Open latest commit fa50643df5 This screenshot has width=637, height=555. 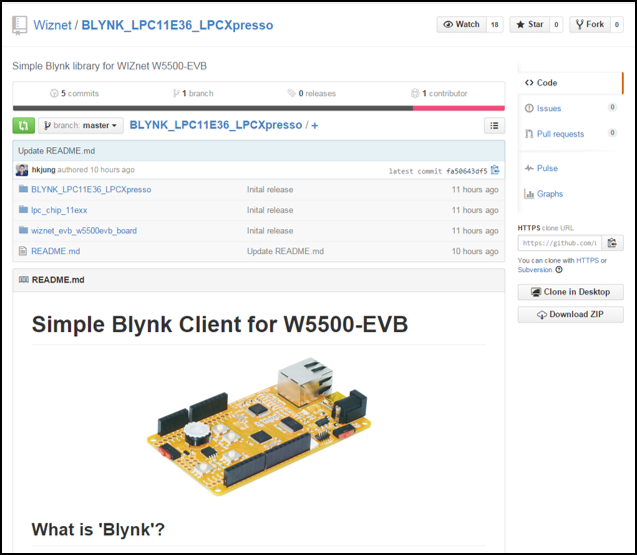click(x=466, y=171)
